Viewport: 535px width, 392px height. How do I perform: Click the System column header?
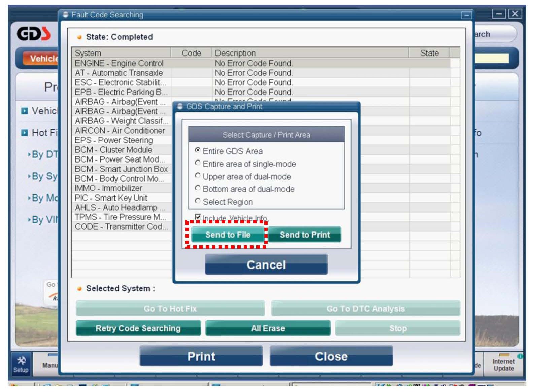coord(121,53)
